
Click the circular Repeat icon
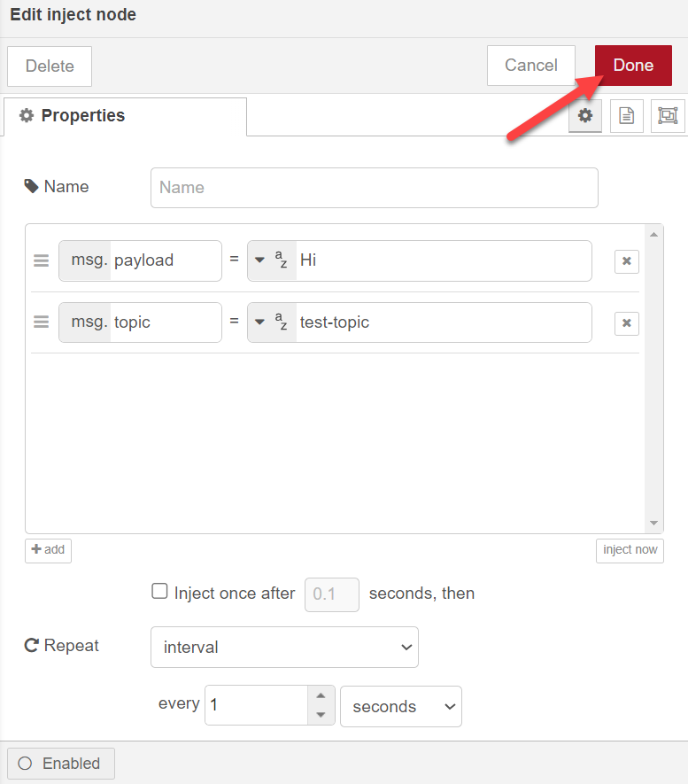point(30,646)
